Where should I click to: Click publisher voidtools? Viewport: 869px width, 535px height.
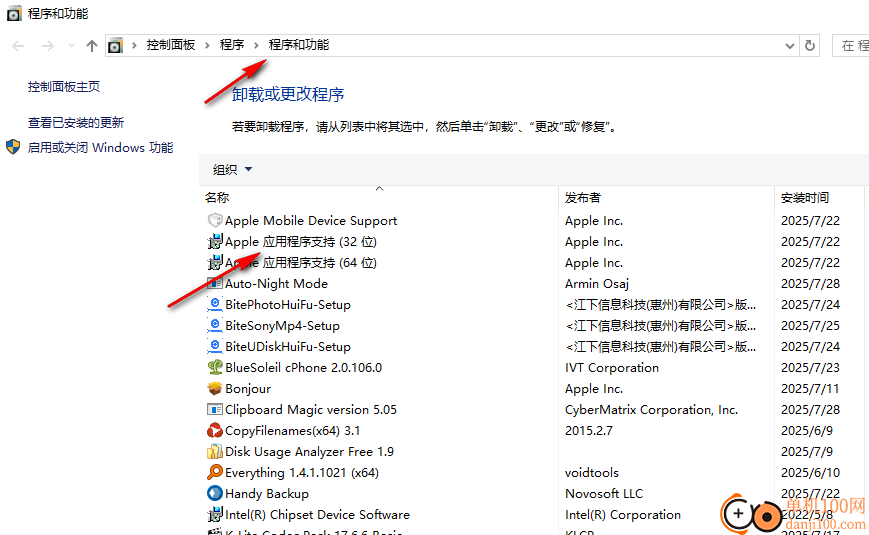click(x=592, y=473)
